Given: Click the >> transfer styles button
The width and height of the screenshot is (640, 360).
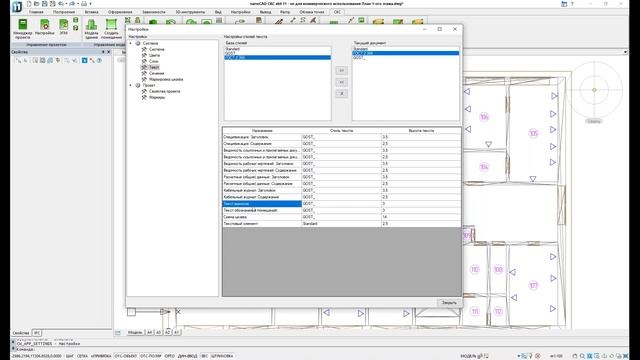Looking at the screenshot, I should coord(342,71).
